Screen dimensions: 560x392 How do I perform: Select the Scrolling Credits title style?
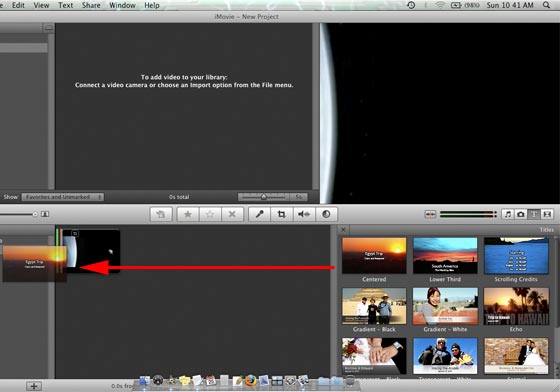tap(516, 256)
